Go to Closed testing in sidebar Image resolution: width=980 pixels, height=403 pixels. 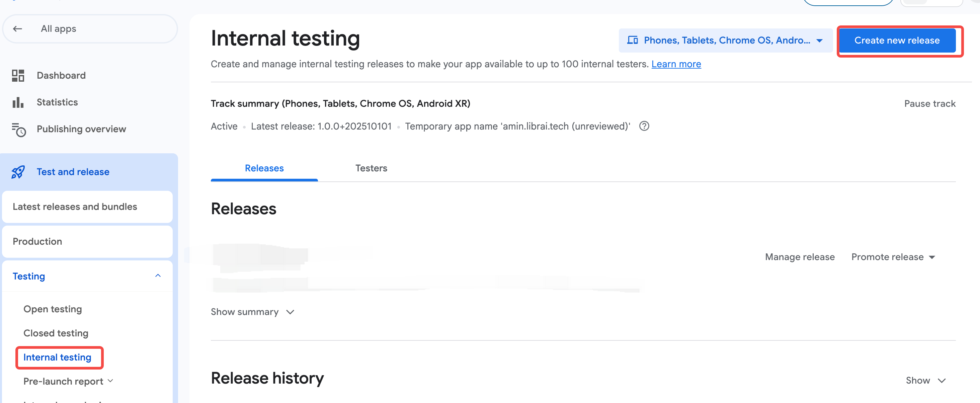pyautogui.click(x=56, y=333)
